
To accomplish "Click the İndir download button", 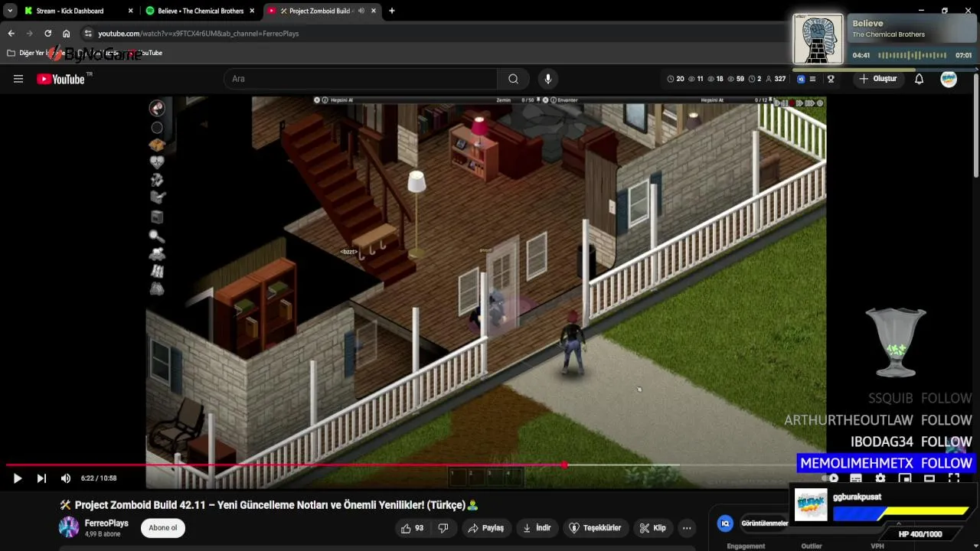I will pos(537,528).
